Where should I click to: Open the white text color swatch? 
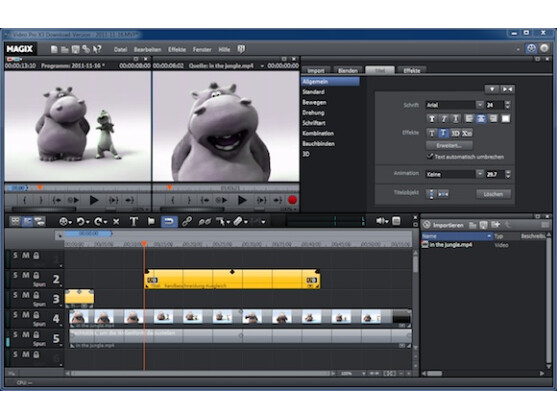tap(505, 119)
